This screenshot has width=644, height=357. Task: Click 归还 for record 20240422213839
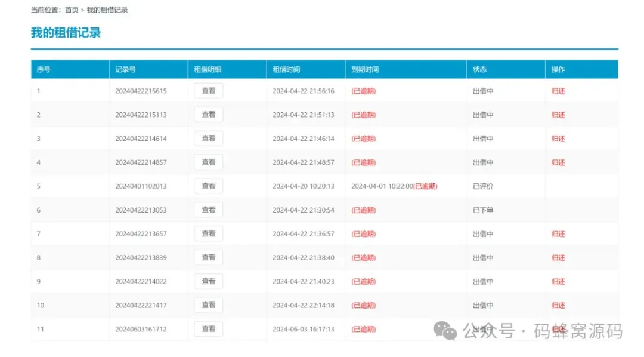[x=558, y=258]
